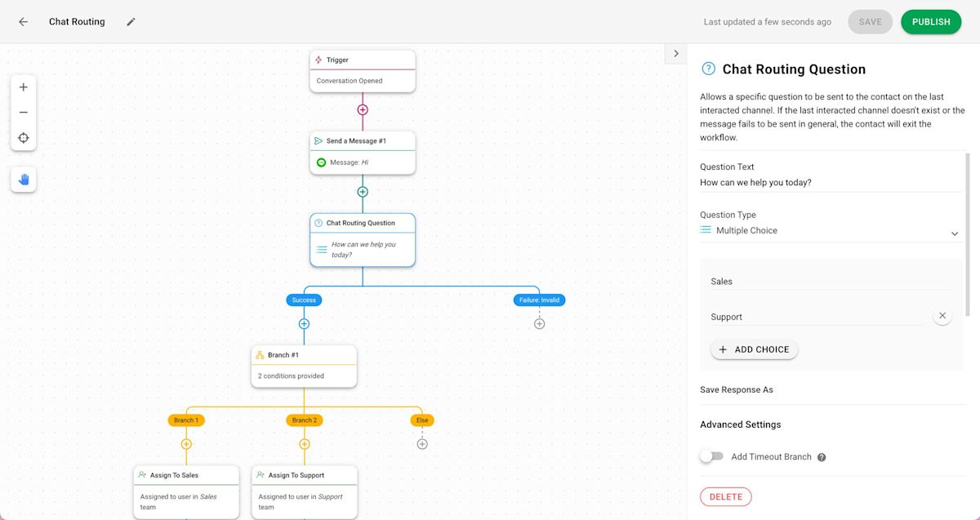Click the Success branch label

point(304,300)
